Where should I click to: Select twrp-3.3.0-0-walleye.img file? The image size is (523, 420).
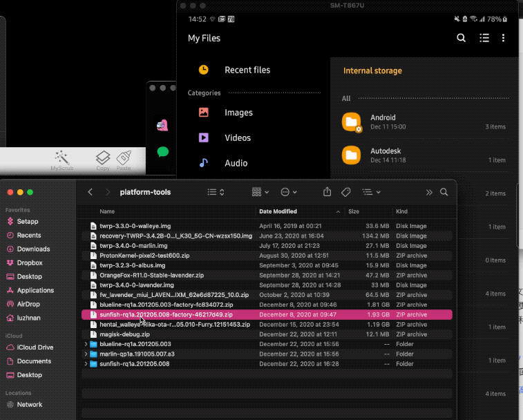click(x=267, y=226)
